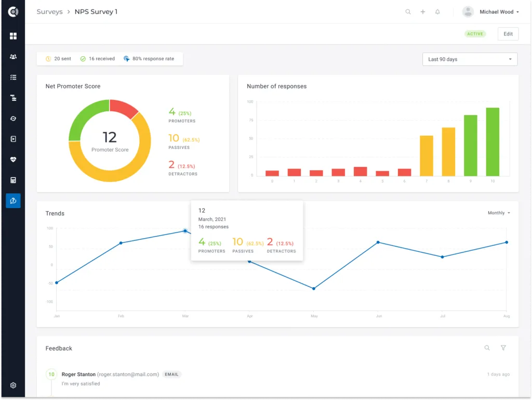Go to Surveys breadcrumb link
The height and width of the screenshot is (400, 532).
49,11
